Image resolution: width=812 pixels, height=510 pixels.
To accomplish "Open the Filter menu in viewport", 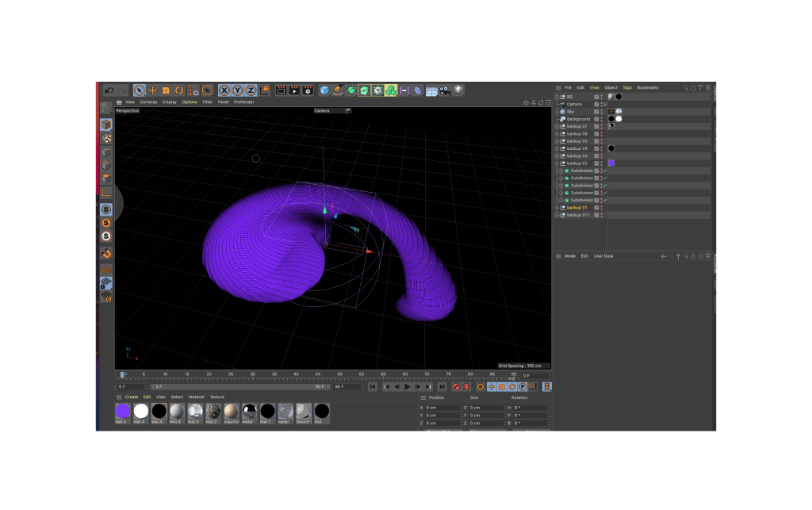I will (x=207, y=102).
